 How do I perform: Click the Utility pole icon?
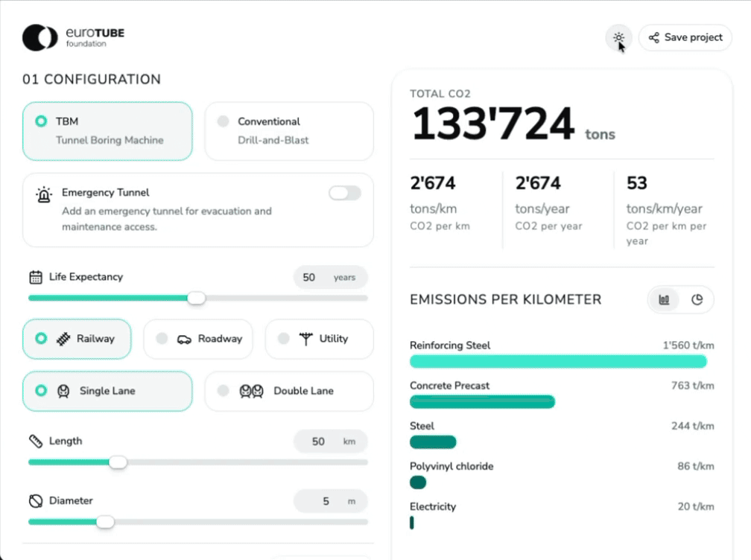[x=305, y=339]
